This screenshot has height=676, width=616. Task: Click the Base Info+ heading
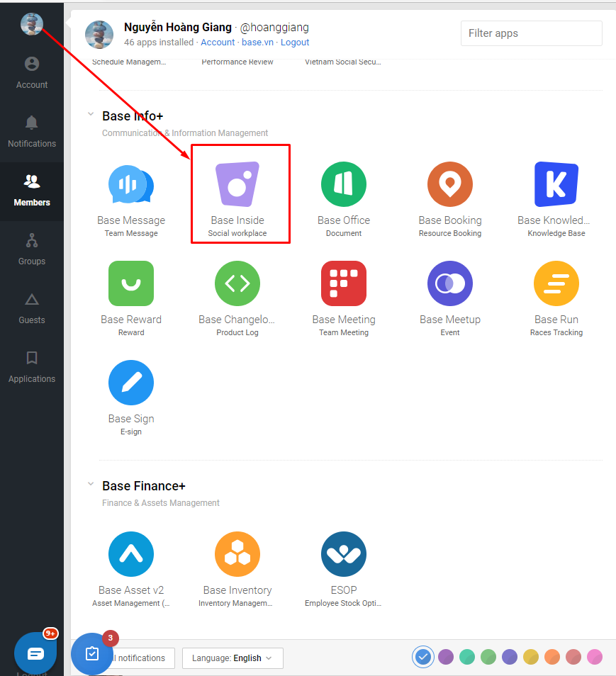click(133, 116)
